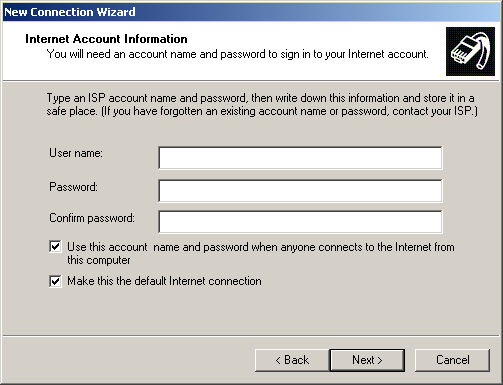The image size is (503, 385).
Task: Click the 'Type an ISP account name' instructions
Action: click(x=262, y=104)
